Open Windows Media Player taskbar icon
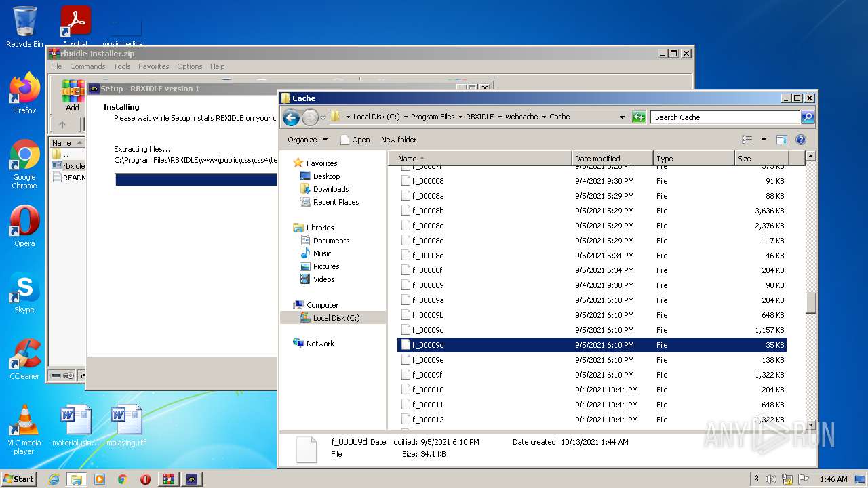The height and width of the screenshot is (488, 868). pyautogui.click(x=100, y=479)
